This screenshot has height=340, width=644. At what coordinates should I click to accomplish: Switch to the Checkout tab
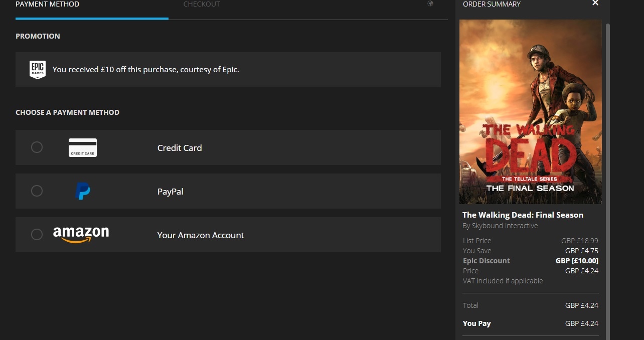pos(202,4)
